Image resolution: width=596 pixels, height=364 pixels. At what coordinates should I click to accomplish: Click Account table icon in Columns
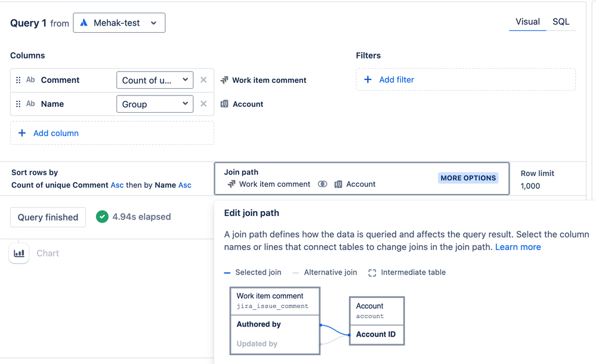[224, 104]
